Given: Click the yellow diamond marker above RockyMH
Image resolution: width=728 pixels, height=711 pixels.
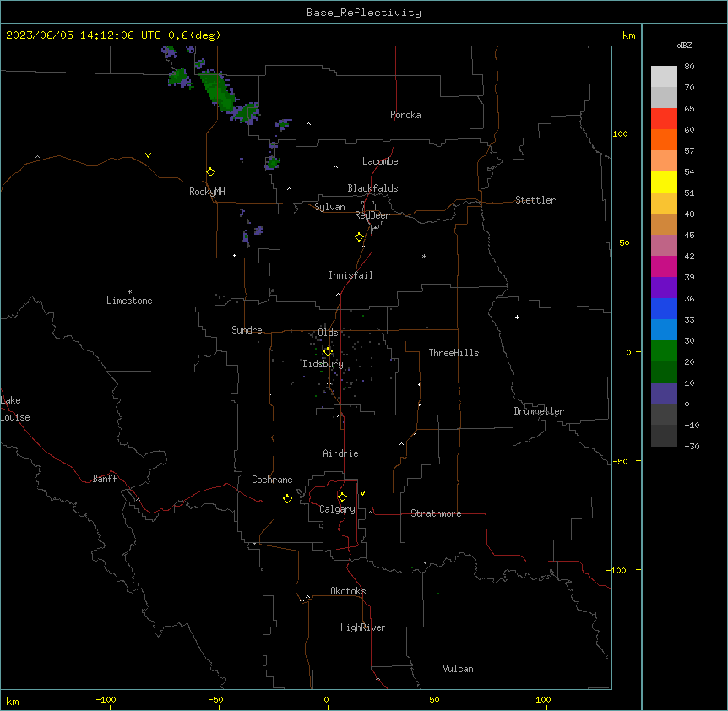Looking at the screenshot, I should point(211,172).
